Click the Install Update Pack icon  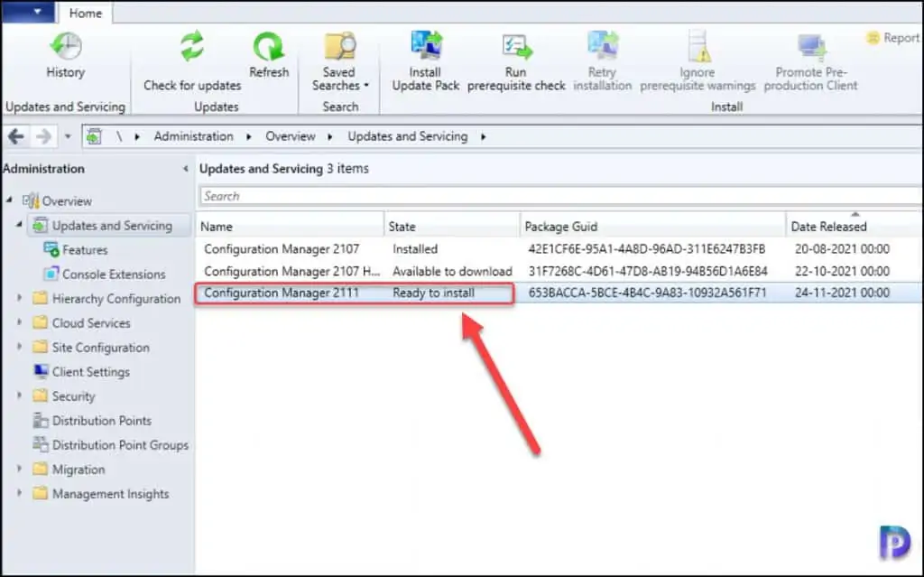click(426, 47)
